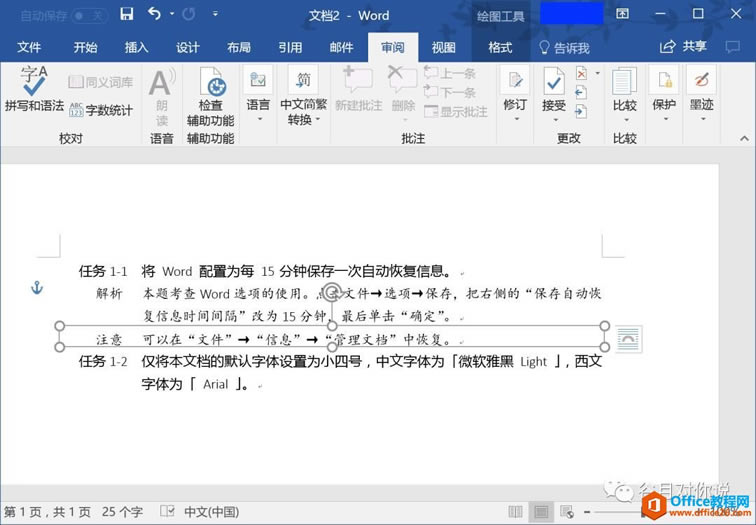Toggle 显示批注 (Show Comments)
756x525 pixels.
pyautogui.click(x=456, y=112)
